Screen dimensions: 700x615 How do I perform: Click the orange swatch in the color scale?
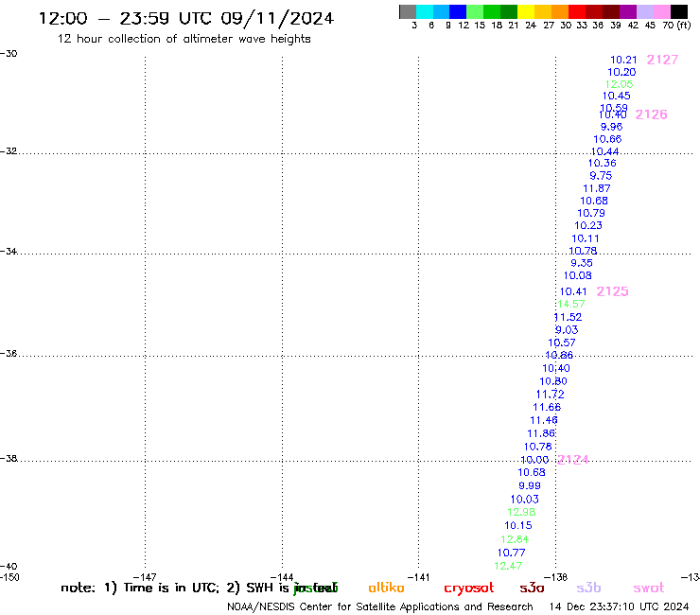[560, 11]
